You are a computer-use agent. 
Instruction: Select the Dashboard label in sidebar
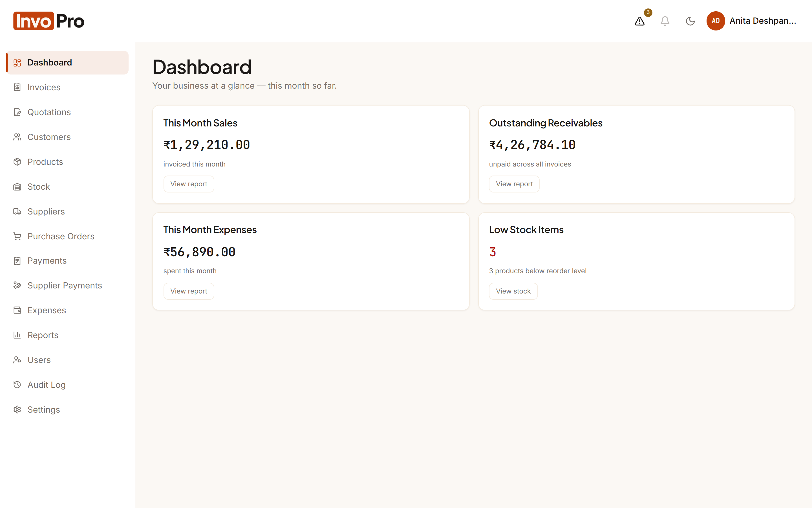click(50, 63)
